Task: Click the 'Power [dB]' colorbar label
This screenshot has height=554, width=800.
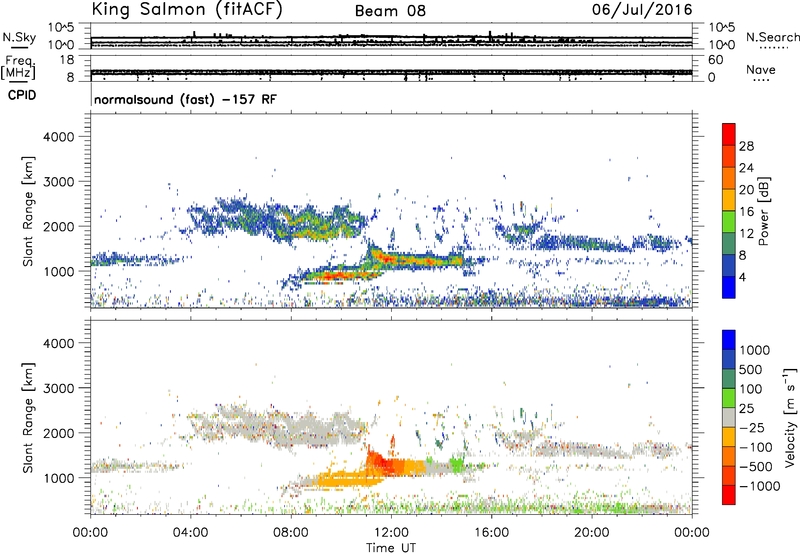Action: click(x=763, y=211)
